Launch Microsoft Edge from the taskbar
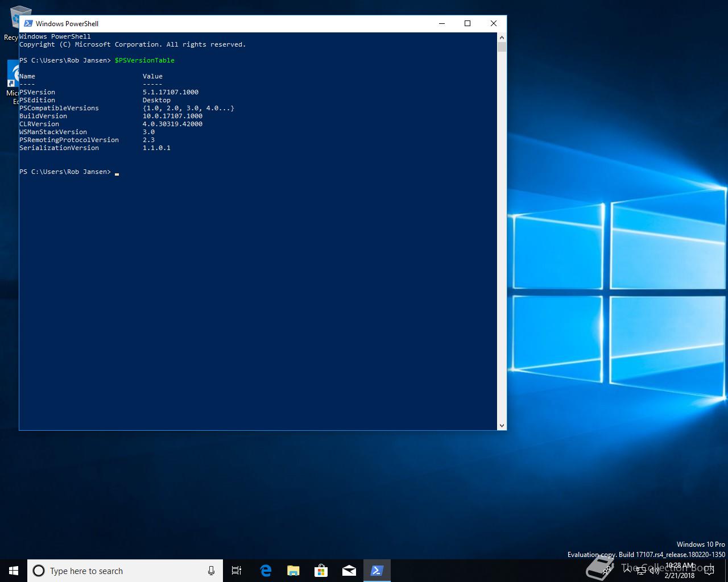This screenshot has width=728, height=582. pos(265,571)
